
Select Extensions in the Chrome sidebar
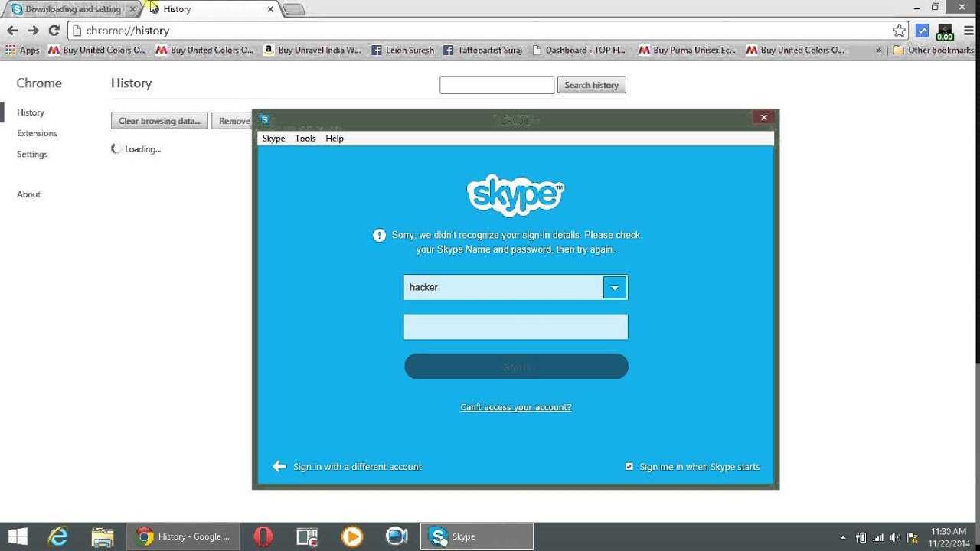click(x=37, y=133)
